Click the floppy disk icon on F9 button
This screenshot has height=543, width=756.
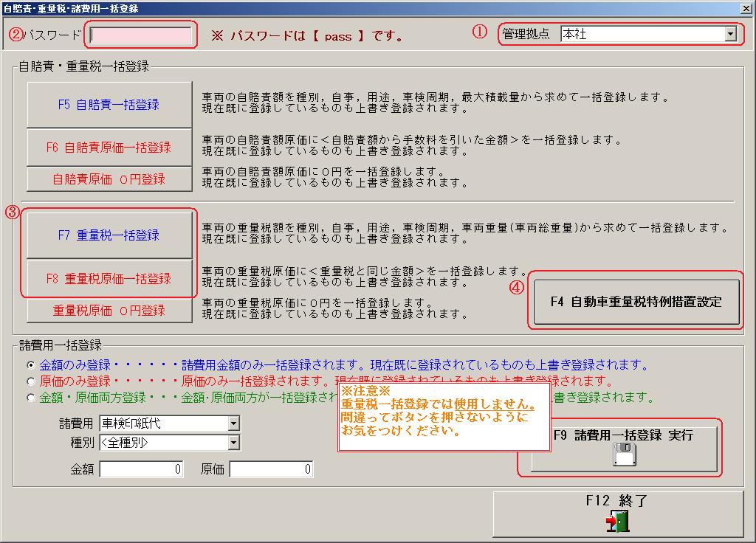click(624, 455)
